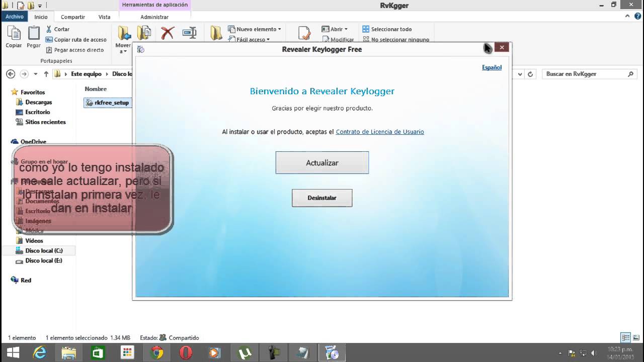Click Este equipo in the address bar

(x=86, y=74)
